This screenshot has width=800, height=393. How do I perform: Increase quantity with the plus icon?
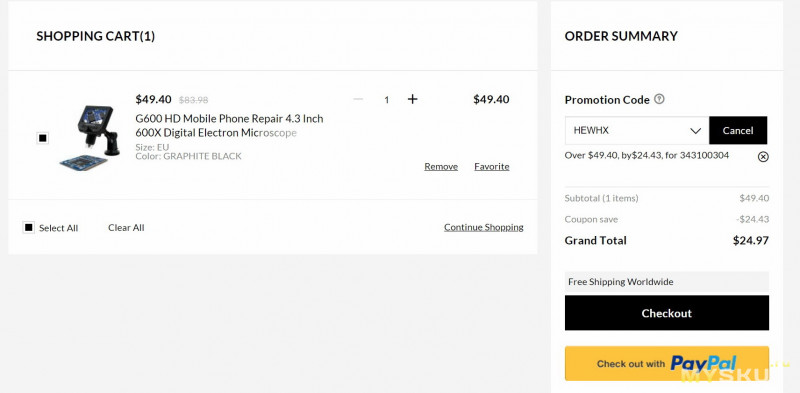click(x=412, y=99)
